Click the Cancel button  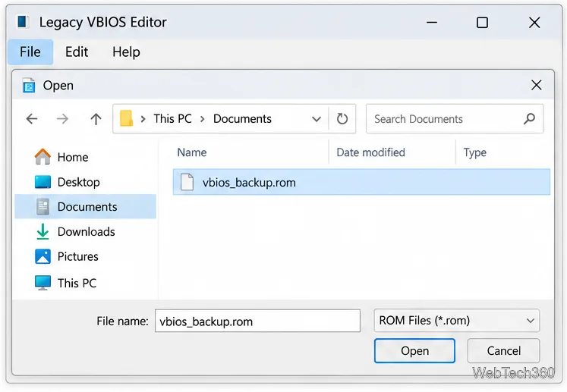pos(504,351)
